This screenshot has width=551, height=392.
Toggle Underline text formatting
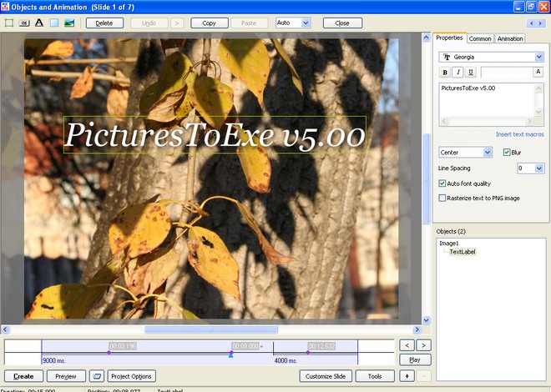[471, 73]
